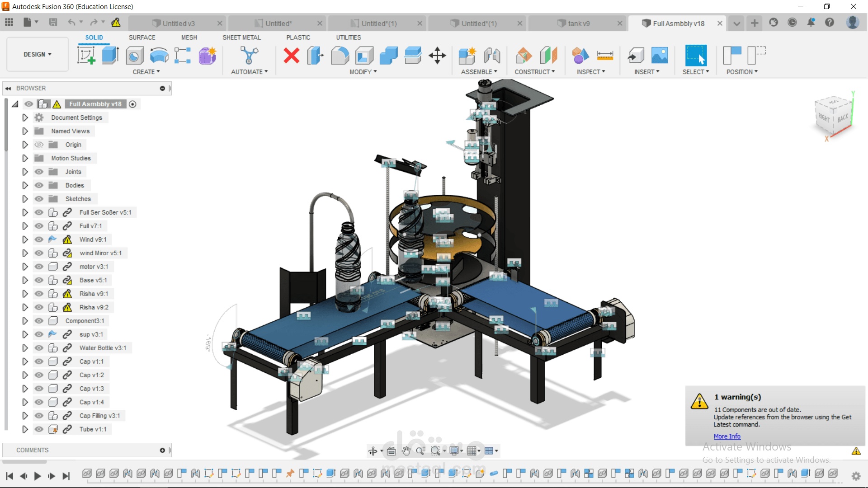Hide the motor v3:1 component
Image resolution: width=868 pixels, height=488 pixels.
click(39, 267)
